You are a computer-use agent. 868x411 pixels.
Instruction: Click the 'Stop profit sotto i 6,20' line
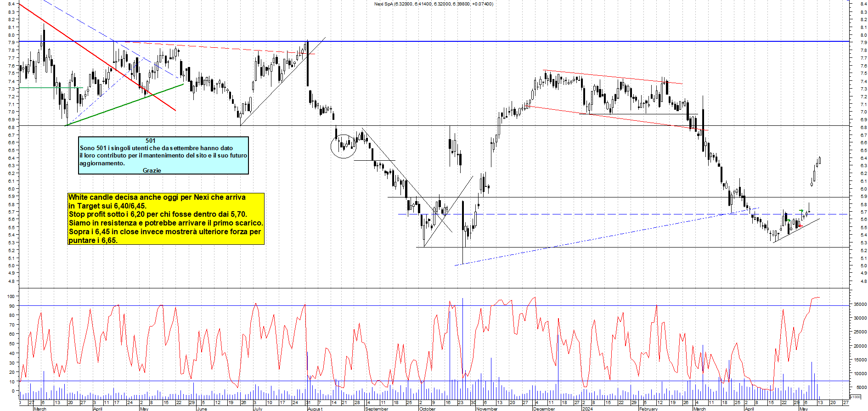coord(158,214)
